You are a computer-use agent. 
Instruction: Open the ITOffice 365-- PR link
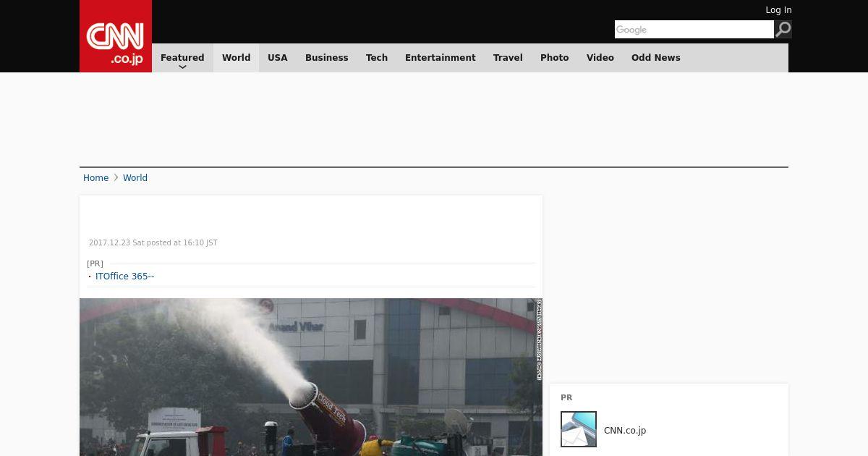(124, 276)
